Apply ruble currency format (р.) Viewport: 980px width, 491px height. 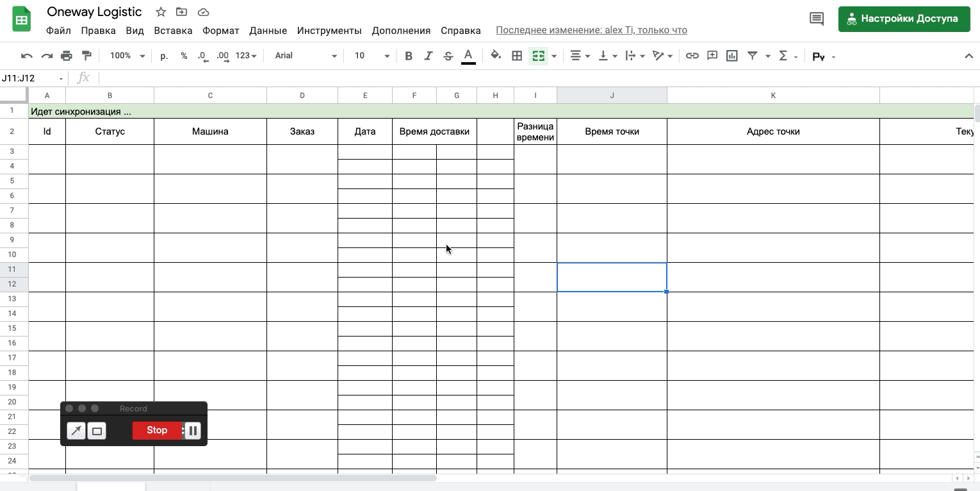point(164,56)
